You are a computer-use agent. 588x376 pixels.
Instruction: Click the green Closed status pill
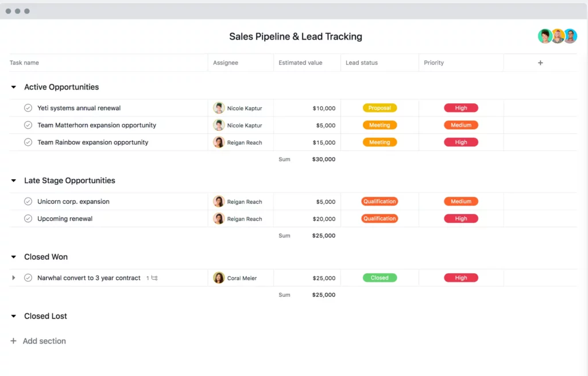coord(380,278)
